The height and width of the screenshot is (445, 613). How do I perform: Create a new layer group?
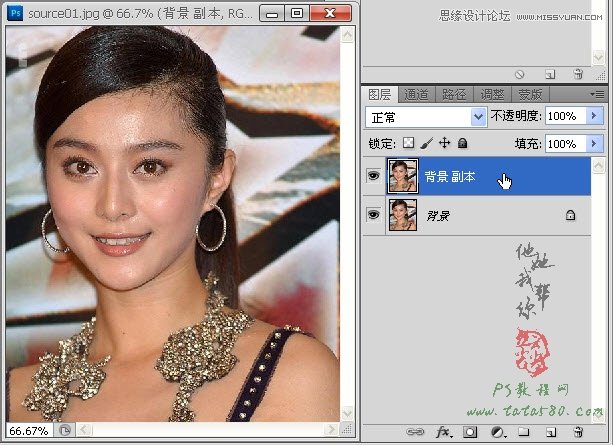point(524,432)
